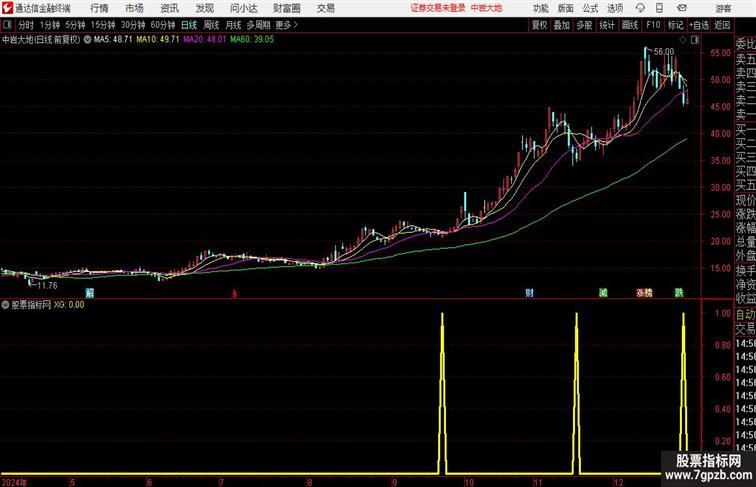
Task: Click the MA10: 49.71 label
Action: (158, 40)
